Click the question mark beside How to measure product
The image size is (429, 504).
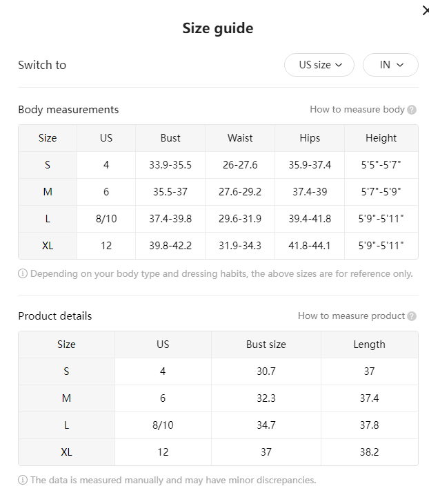point(412,316)
